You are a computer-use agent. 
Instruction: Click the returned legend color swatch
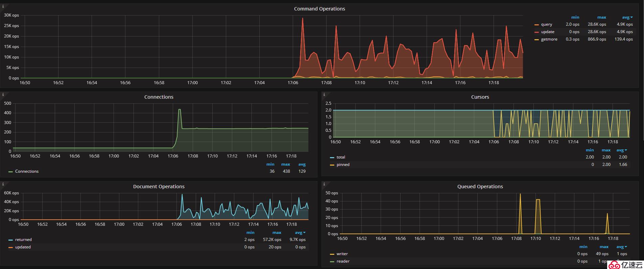click(x=10, y=240)
